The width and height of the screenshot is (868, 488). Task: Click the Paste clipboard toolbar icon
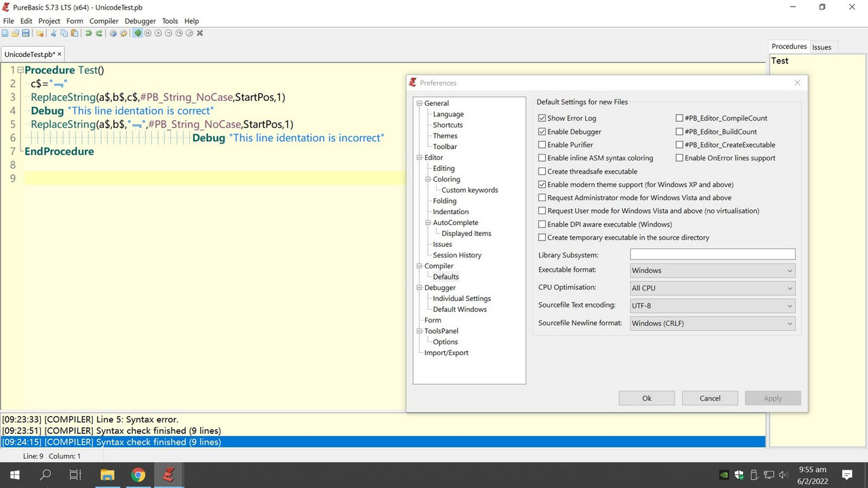(x=75, y=33)
